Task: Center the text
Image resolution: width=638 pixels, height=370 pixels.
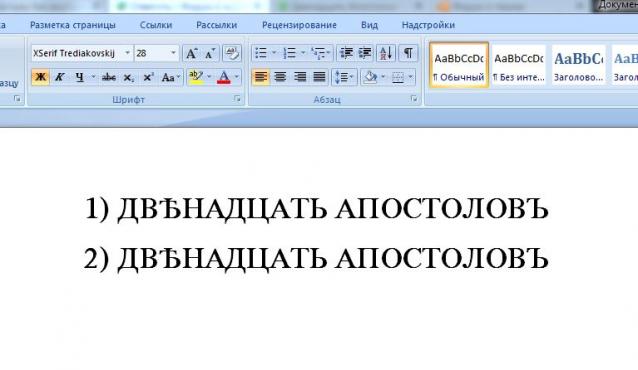Action: click(x=280, y=77)
